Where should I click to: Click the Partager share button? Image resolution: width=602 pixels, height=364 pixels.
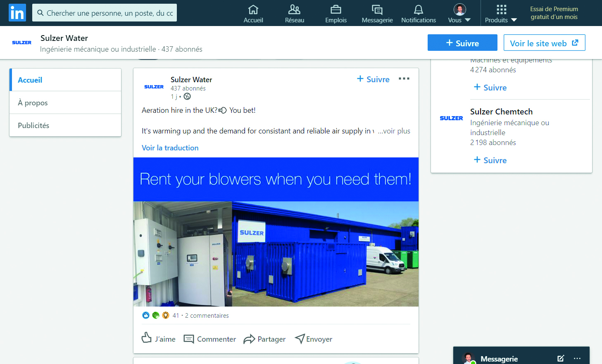[265, 339]
